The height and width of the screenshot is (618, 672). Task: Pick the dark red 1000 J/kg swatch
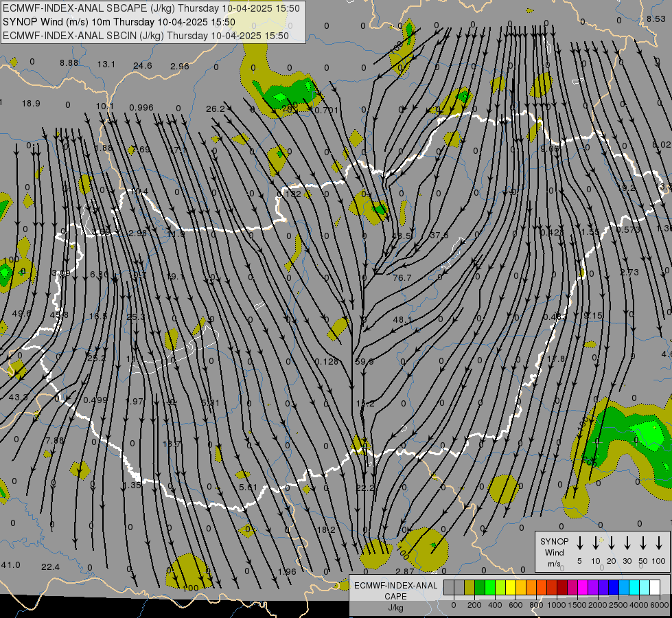(562, 587)
